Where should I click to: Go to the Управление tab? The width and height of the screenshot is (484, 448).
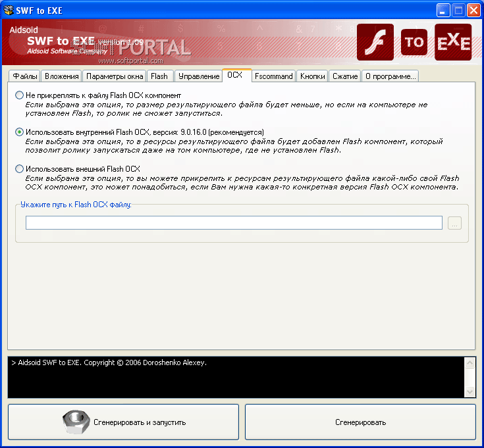click(x=199, y=76)
